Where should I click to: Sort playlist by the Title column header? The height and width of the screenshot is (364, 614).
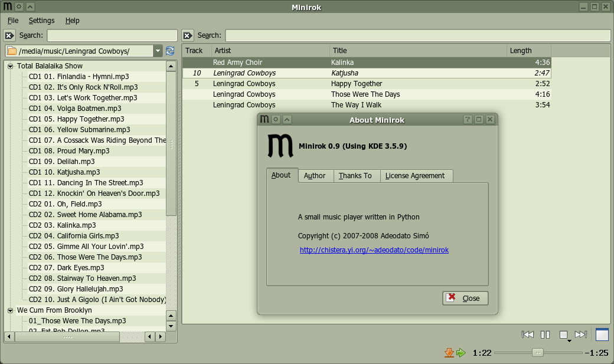click(x=418, y=51)
